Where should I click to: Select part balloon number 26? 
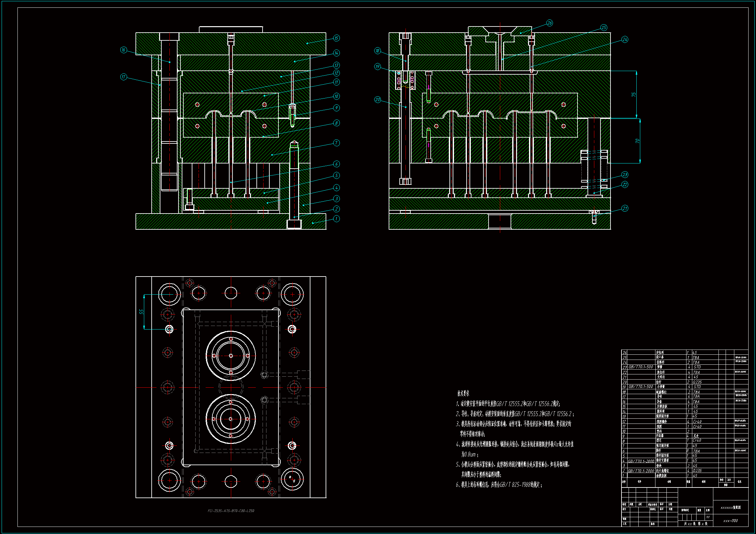[550, 23]
